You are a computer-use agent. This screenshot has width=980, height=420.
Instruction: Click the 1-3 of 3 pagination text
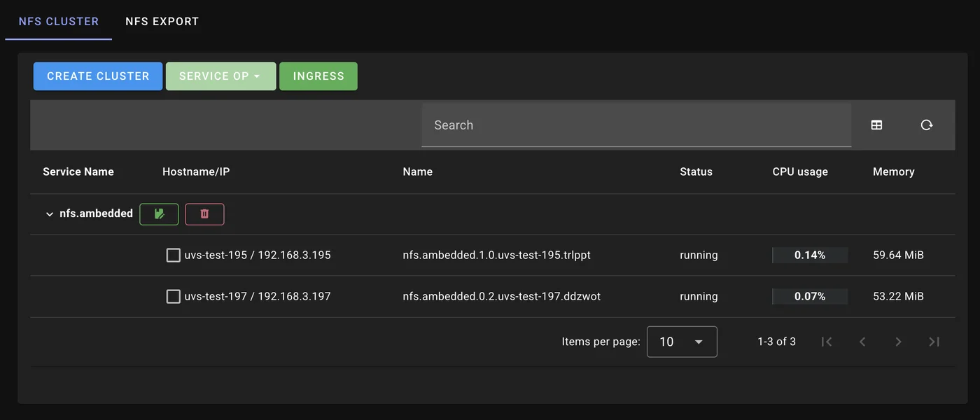pos(776,342)
